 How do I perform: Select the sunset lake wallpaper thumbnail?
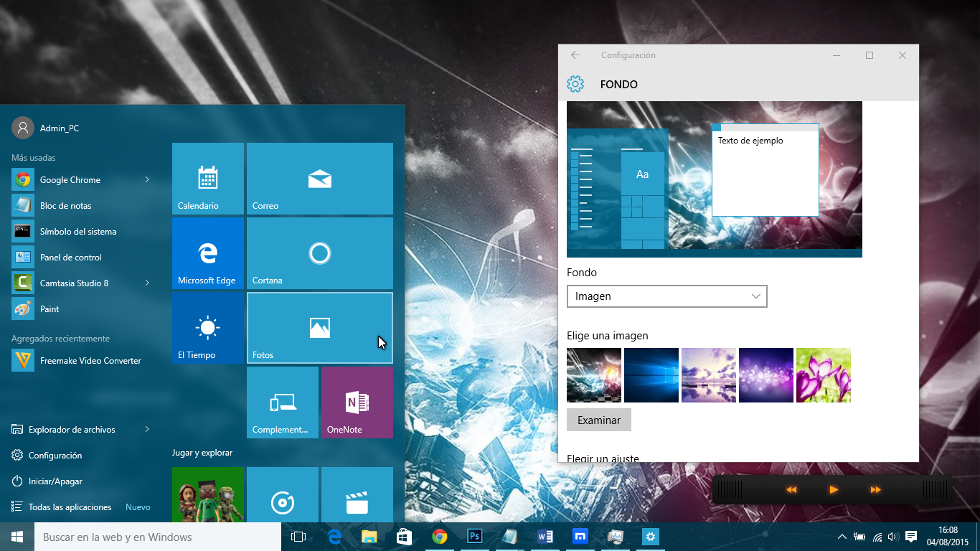[708, 375]
